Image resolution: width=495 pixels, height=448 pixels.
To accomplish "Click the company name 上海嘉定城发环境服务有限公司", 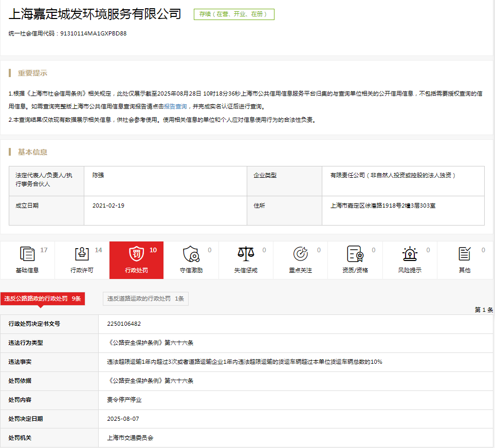I will 95,14.
